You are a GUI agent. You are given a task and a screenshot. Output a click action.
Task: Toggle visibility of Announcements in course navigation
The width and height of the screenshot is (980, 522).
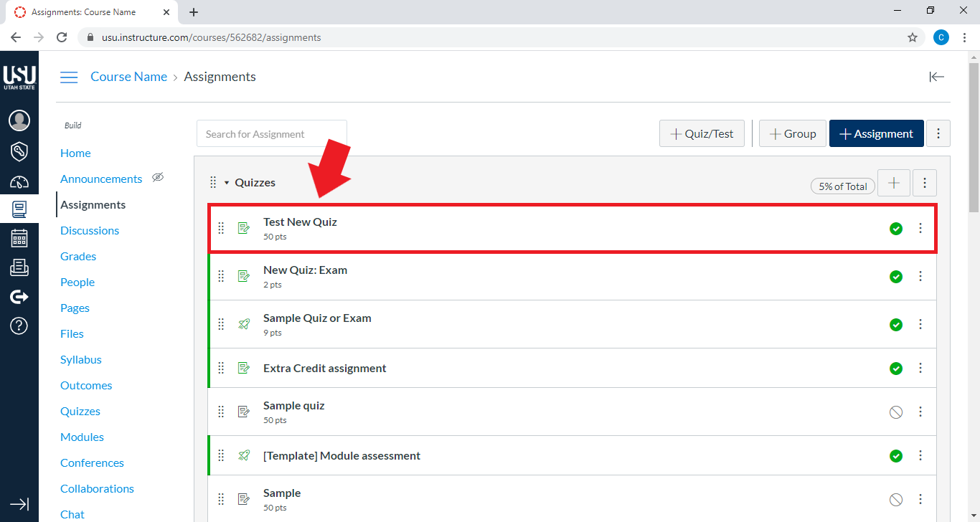158,177
